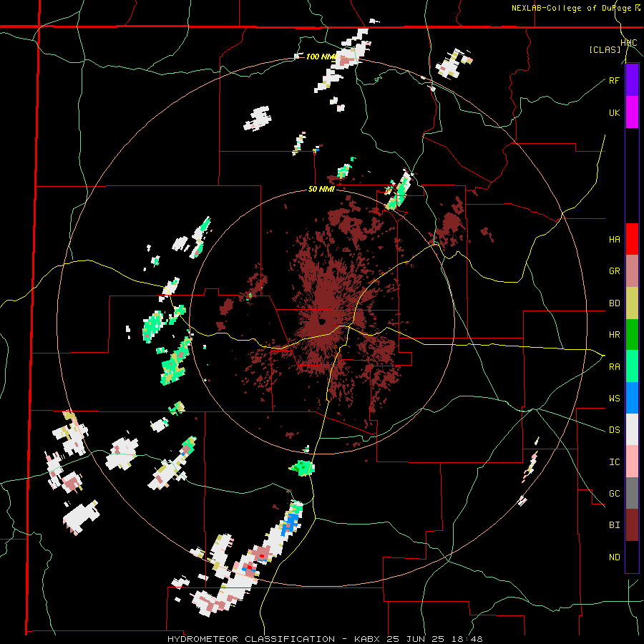
Task: Click the DS white legend swatch
Action: point(632,429)
